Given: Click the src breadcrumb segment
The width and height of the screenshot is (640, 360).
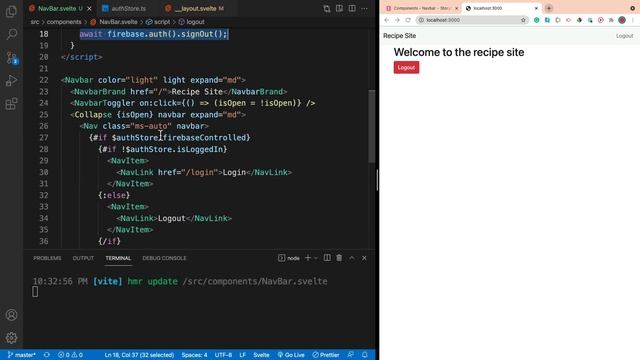Looking at the screenshot, I should [35, 22].
